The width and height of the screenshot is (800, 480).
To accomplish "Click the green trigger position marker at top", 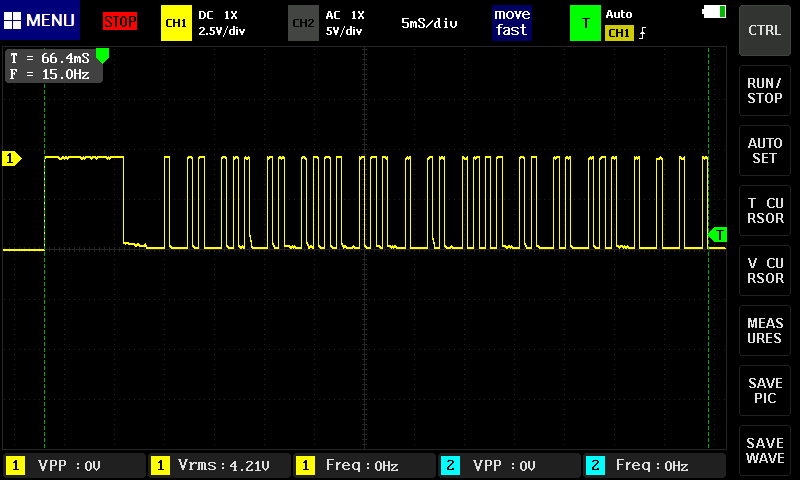I will pos(102,56).
